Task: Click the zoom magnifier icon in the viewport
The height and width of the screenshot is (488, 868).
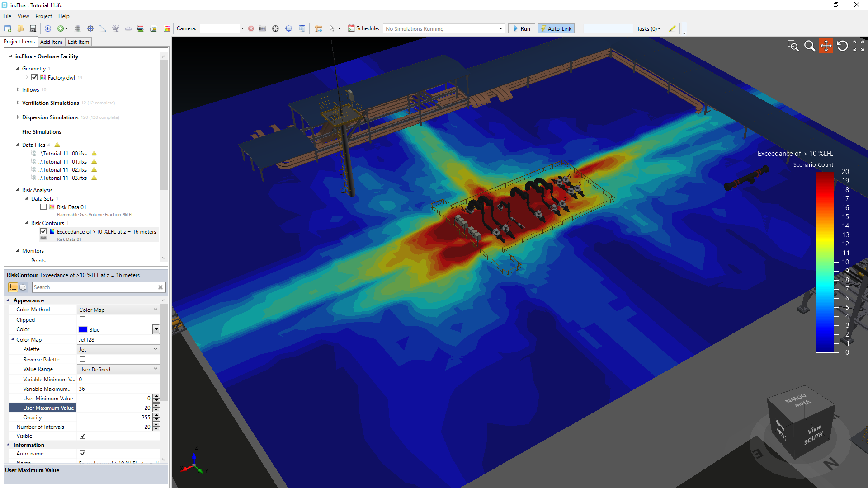Action: tap(809, 46)
